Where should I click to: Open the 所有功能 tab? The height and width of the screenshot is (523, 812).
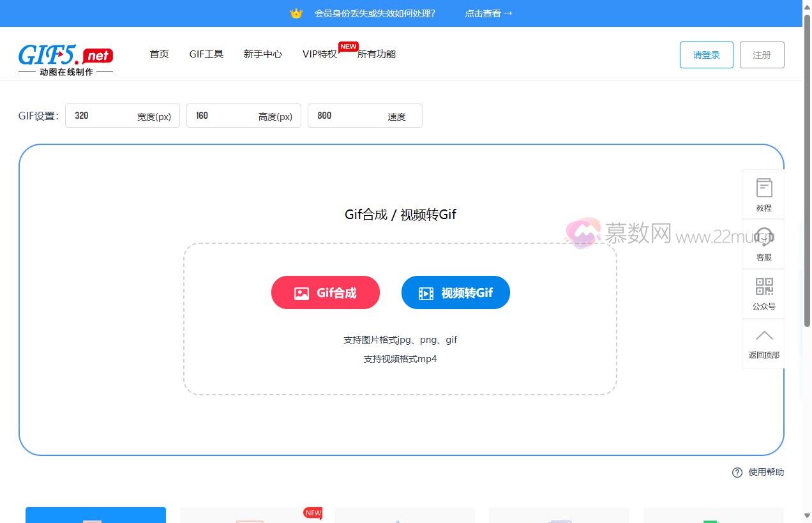(376, 54)
